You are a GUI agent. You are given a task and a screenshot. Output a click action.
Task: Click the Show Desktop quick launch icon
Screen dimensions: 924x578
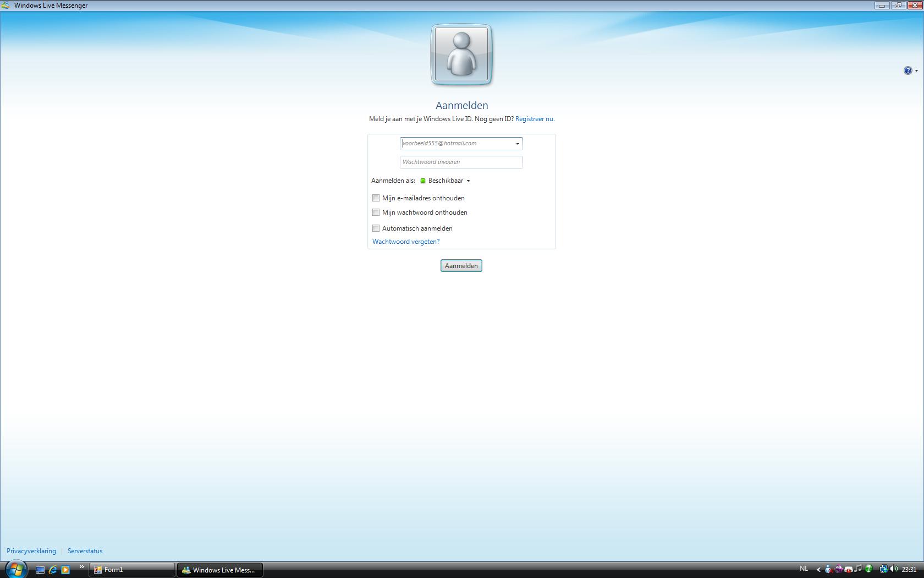coord(40,570)
